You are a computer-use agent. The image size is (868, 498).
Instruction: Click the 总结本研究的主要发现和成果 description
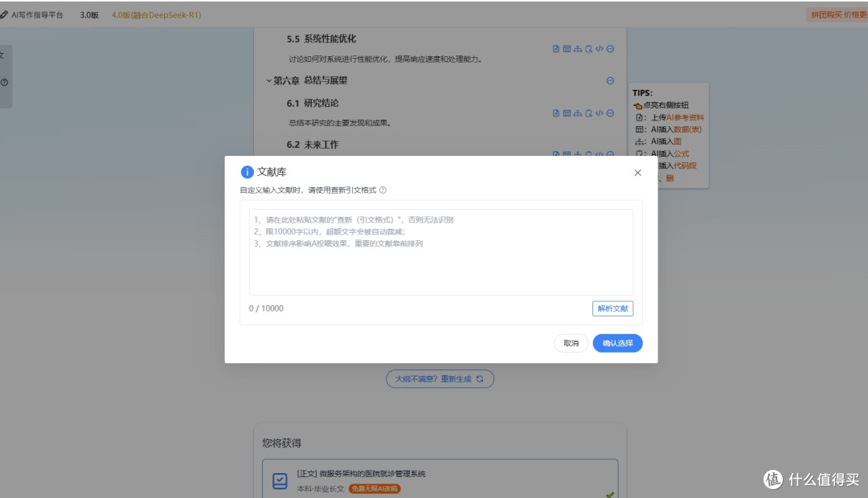(339, 123)
